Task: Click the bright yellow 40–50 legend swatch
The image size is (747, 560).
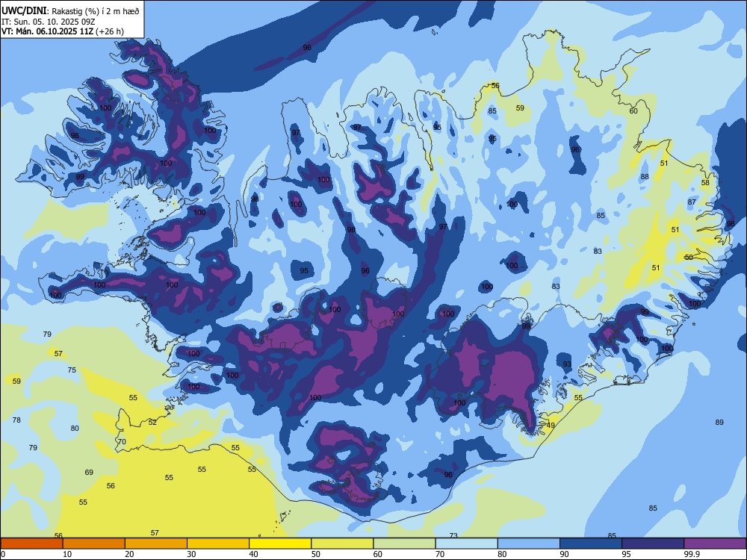Action: tap(280, 544)
